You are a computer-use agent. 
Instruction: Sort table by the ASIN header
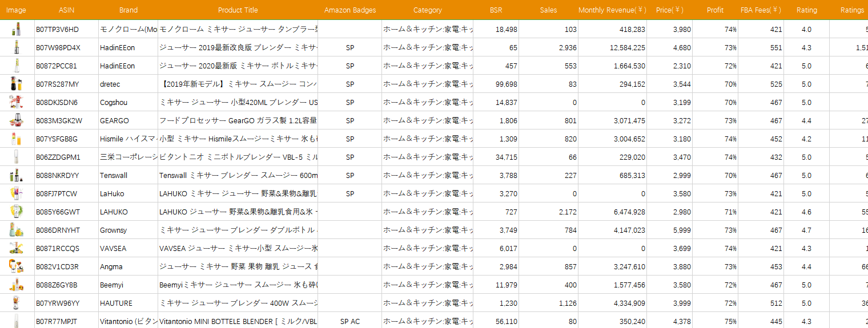(67, 10)
